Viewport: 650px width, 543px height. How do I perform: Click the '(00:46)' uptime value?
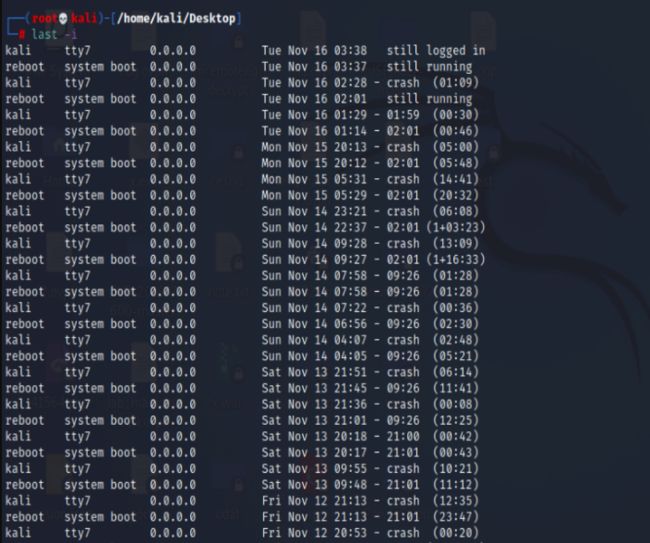(456, 131)
